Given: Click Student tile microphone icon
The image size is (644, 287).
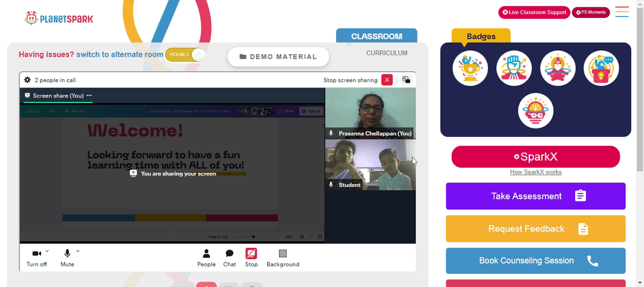Looking at the screenshot, I should [x=331, y=185].
